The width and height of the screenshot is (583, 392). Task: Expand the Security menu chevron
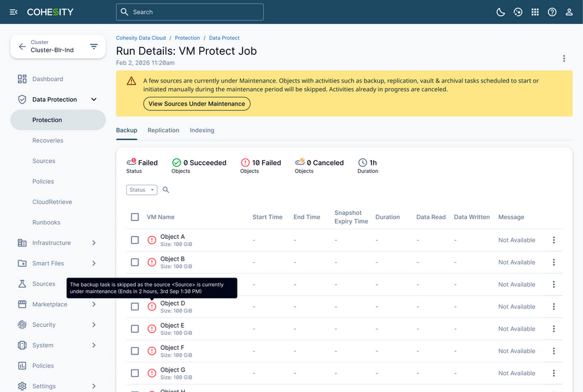point(94,325)
